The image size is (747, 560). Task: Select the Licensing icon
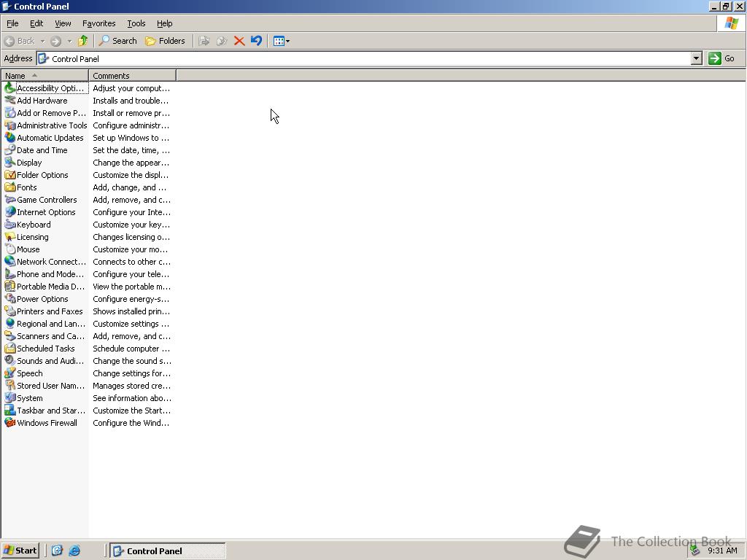click(x=9, y=237)
